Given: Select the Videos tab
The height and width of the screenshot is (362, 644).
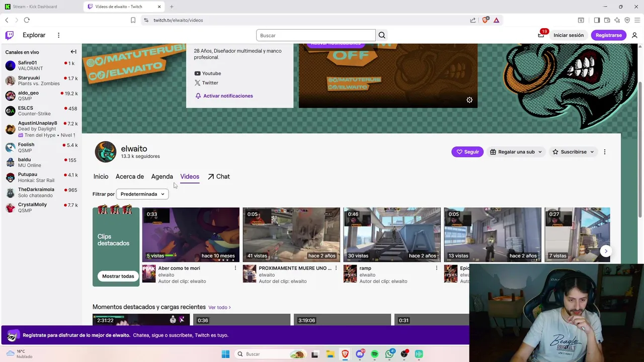Looking at the screenshot, I should click(x=190, y=176).
